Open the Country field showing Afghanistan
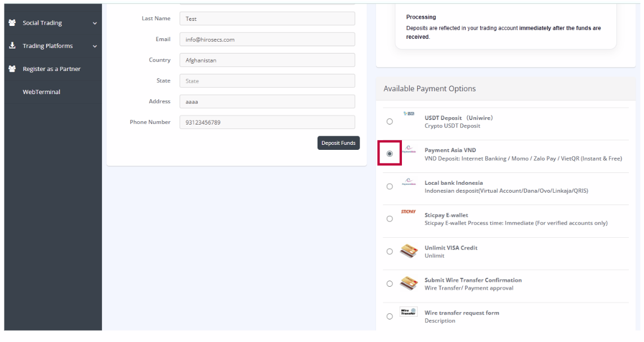Screen dimensions: 644x342 click(267, 60)
